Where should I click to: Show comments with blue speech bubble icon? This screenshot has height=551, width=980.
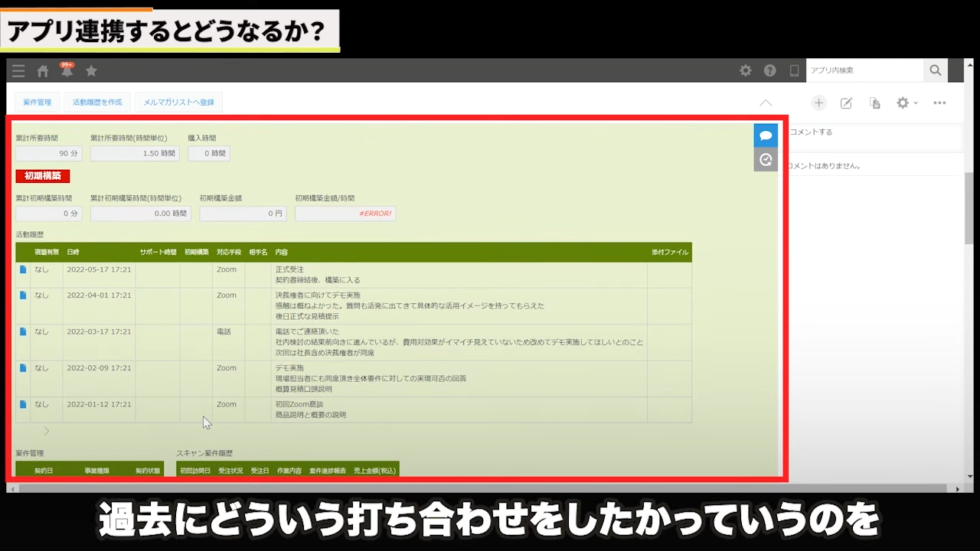pyautogui.click(x=766, y=135)
